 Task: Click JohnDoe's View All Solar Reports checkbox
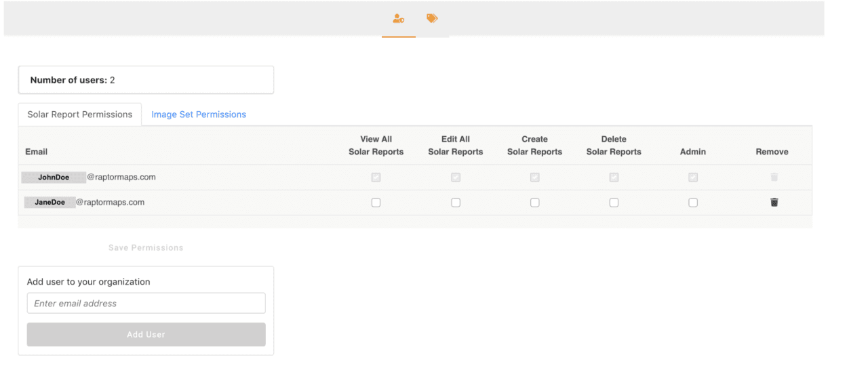[376, 178]
